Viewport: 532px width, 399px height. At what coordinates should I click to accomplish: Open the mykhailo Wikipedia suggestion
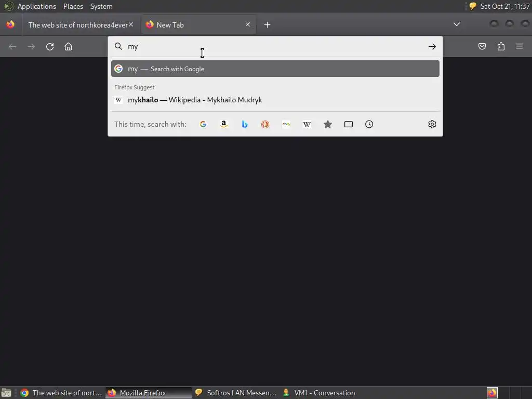click(275, 100)
